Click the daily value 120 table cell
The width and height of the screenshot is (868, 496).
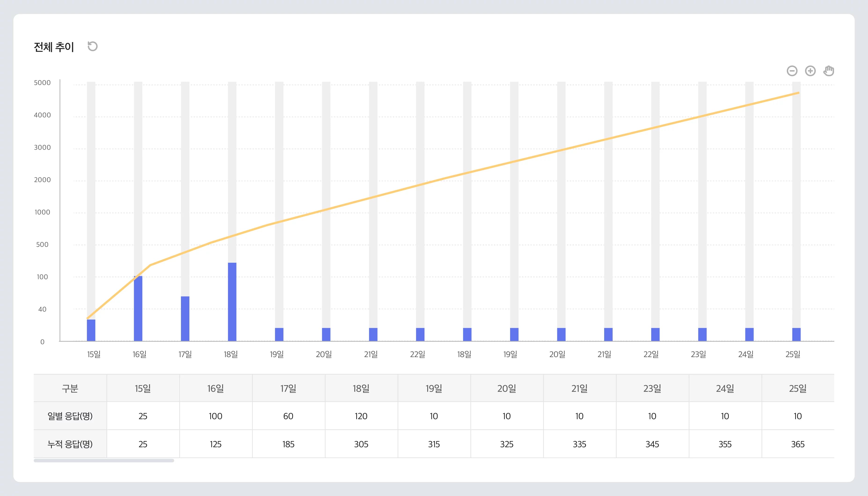361,416
